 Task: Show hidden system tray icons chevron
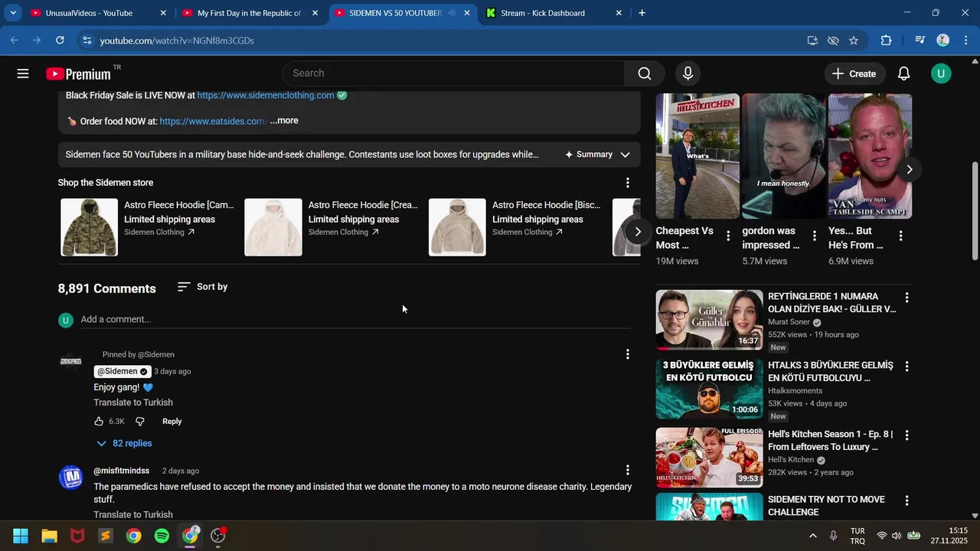[812, 536]
